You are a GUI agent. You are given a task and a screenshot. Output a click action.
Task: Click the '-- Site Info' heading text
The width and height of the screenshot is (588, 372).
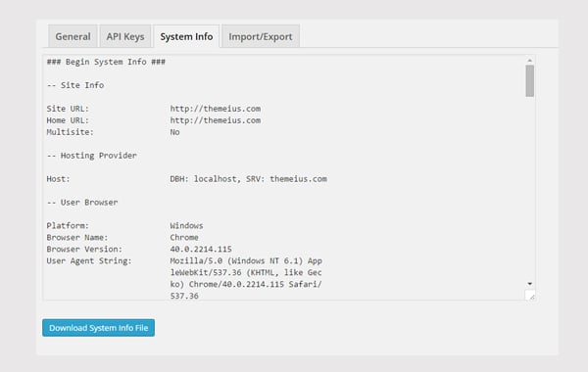[x=75, y=85]
